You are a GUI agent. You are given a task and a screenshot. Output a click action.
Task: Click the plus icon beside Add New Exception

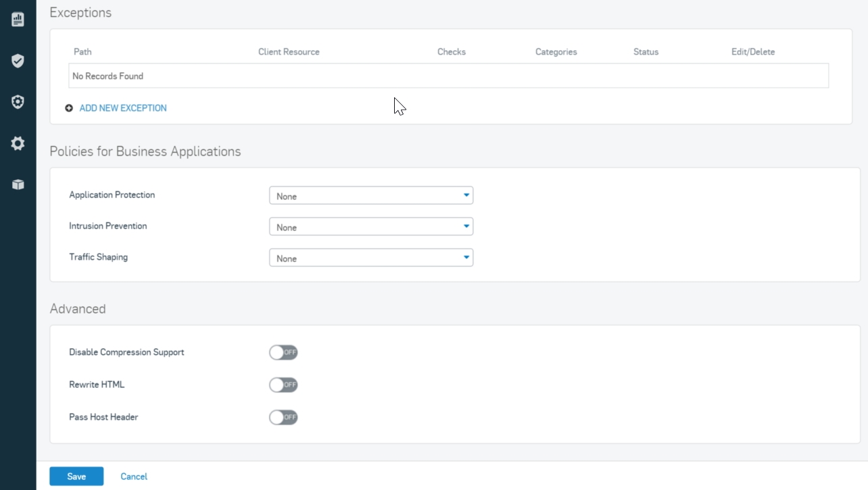(69, 108)
